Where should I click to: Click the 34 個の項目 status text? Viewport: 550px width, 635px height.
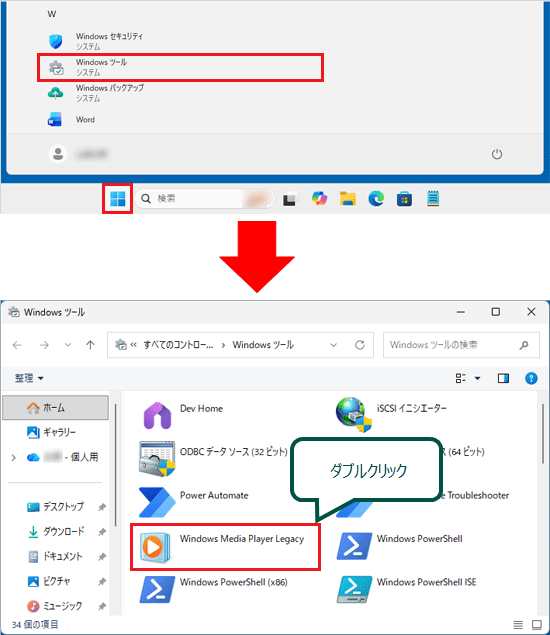(x=35, y=624)
